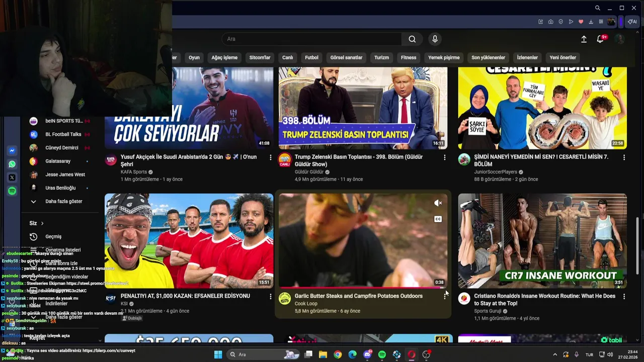Open Cook Loop channel link

point(306,304)
